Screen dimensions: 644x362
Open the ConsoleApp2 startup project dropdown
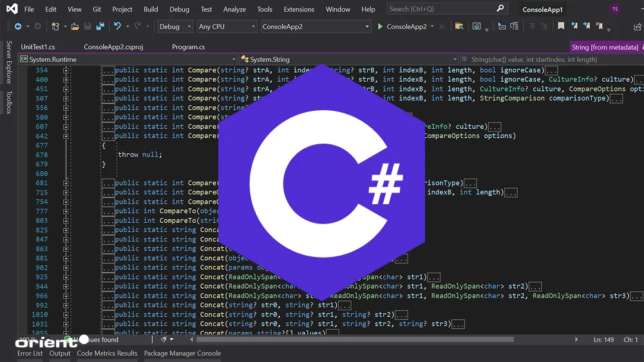[x=316, y=26]
